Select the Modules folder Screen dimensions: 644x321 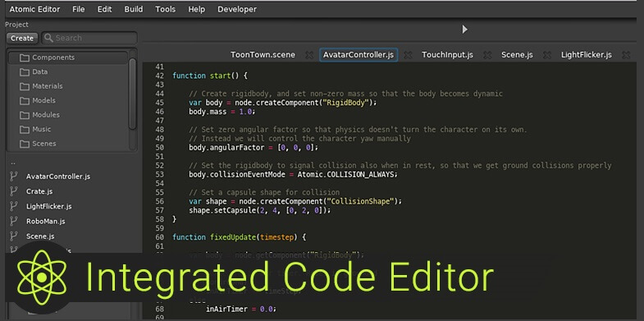coord(68,115)
